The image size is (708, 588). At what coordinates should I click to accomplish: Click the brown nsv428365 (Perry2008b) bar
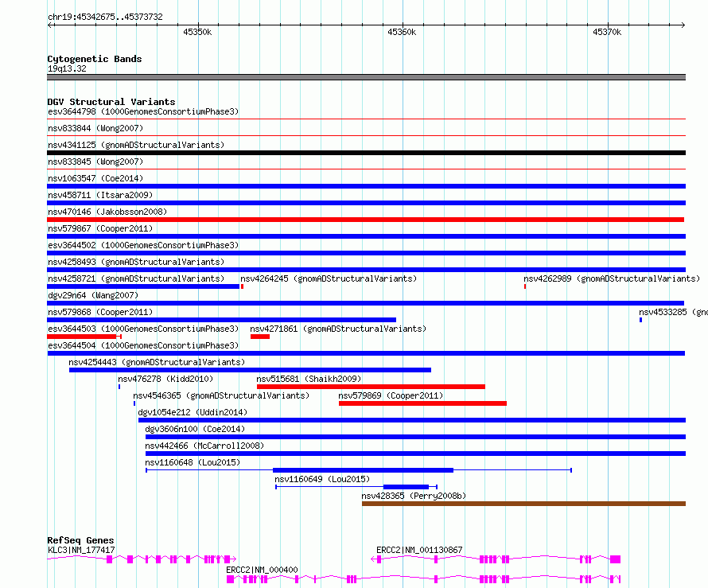click(523, 504)
